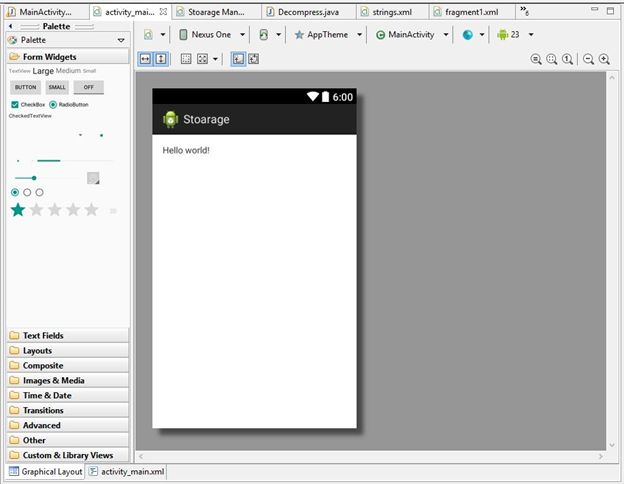The image size is (624, 484).
Task: Toggle fill width horizontal arrow icon
Action: point(145,59)
